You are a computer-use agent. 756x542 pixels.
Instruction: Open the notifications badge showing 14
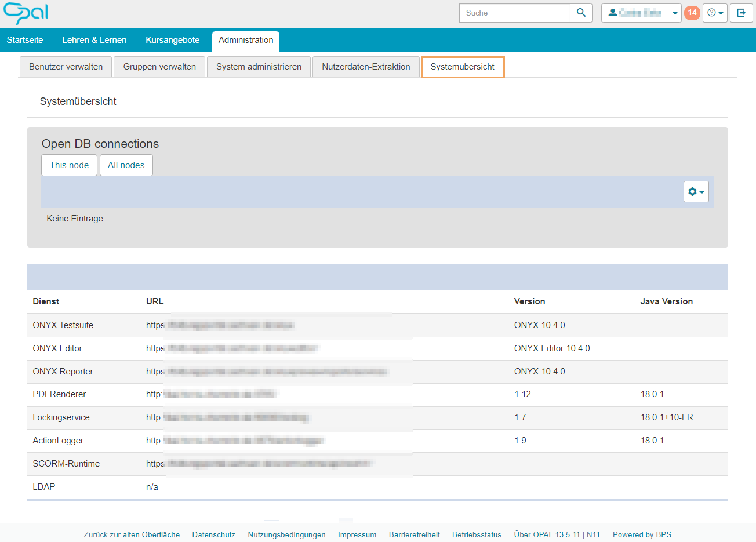click(692, 13)
